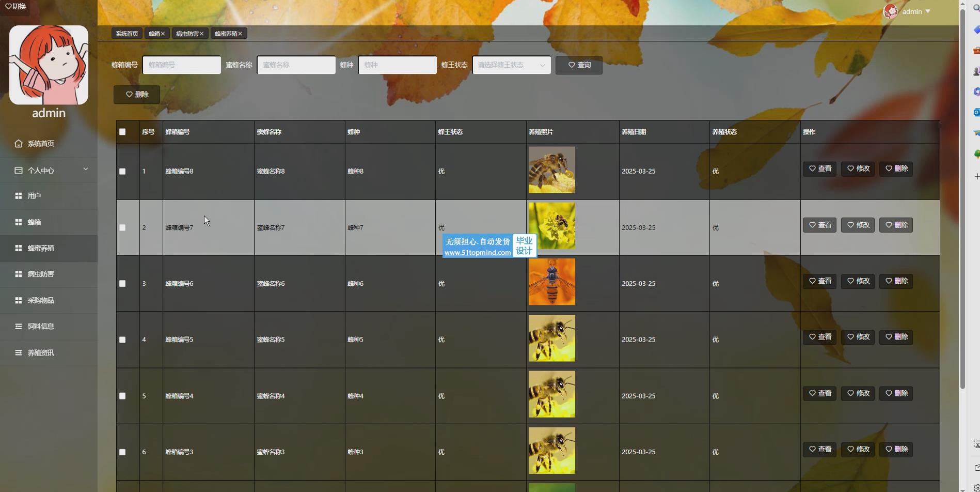Viewport: 980px width, 492px height.
Task: Open 采购物品 in the sidebar menu
Action: [x=41, y=300]
